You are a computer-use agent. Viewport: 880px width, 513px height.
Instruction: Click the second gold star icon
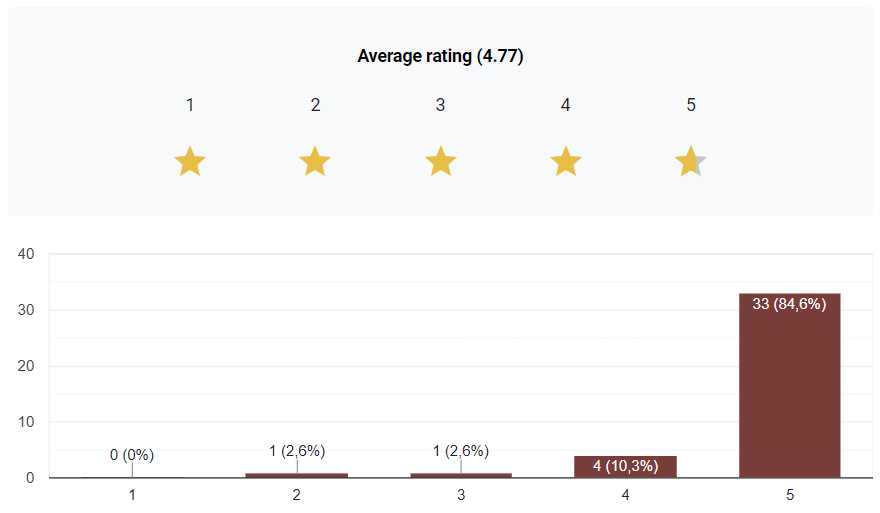click(315, 161)
